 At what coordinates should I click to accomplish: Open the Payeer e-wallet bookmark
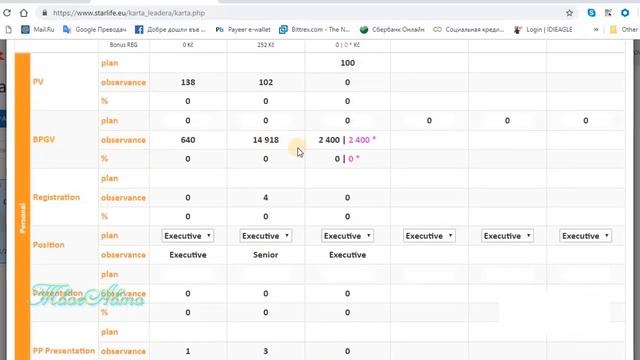click(x=243, y=29)
